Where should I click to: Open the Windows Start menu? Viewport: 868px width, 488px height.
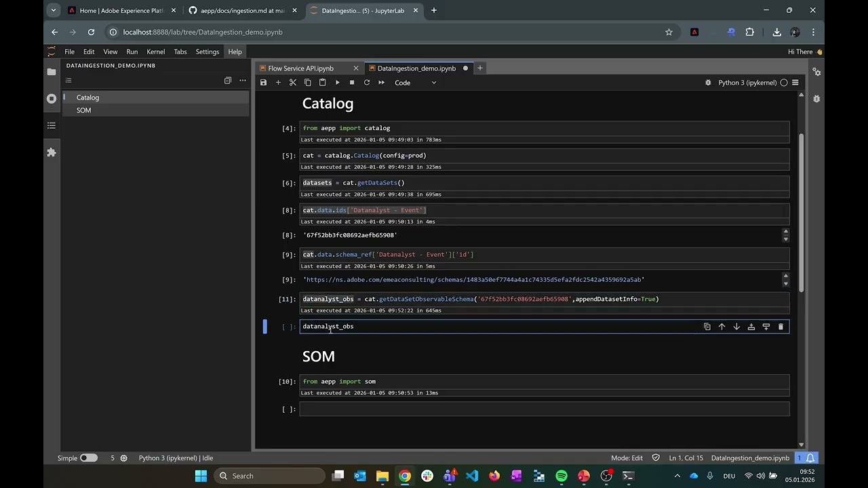pyautogui.click(x=201, y=476)
